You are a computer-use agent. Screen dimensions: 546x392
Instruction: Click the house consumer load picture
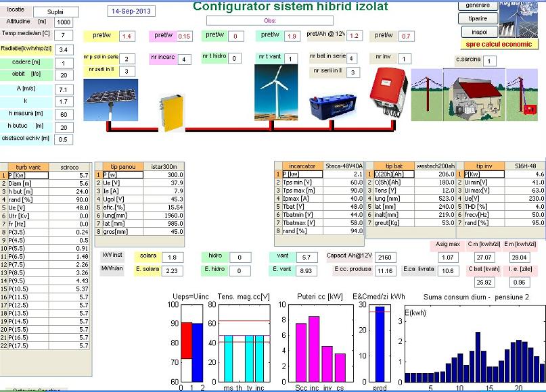(478, 95)
